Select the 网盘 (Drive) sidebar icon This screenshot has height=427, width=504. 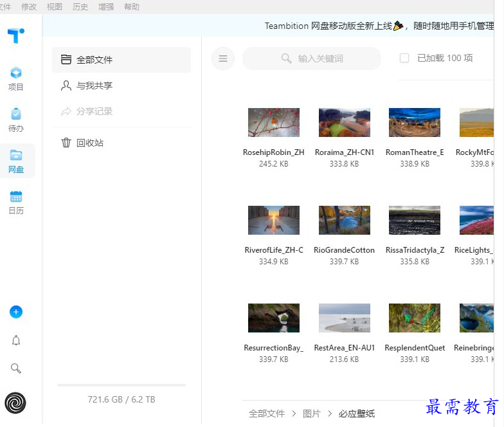pyautogui.click(x=16, y=161)
